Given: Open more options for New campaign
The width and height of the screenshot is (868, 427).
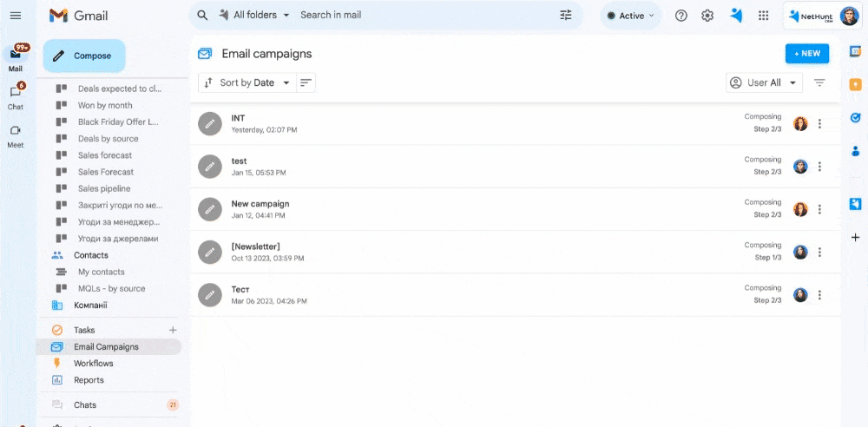Looking at the screenshot, I should point(820,209).
